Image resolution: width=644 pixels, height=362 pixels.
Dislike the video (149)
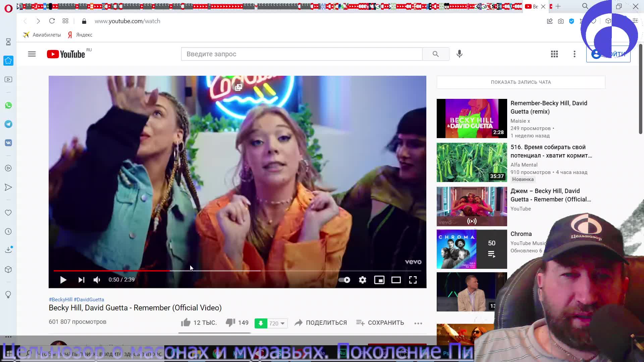coord(237,323)
